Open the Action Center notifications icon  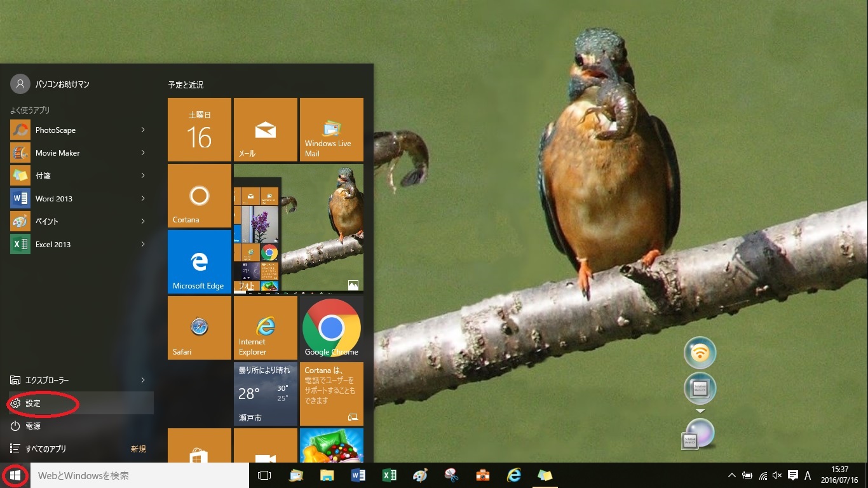793,475
